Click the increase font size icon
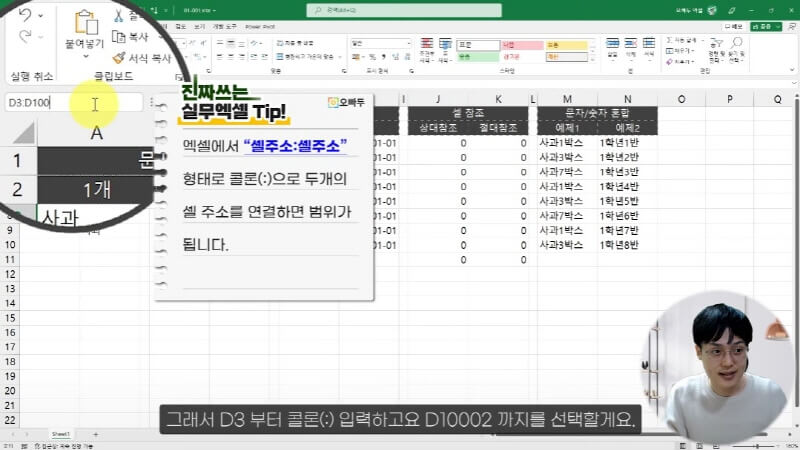Screen dimensions: 800x450 click(192, 43)
